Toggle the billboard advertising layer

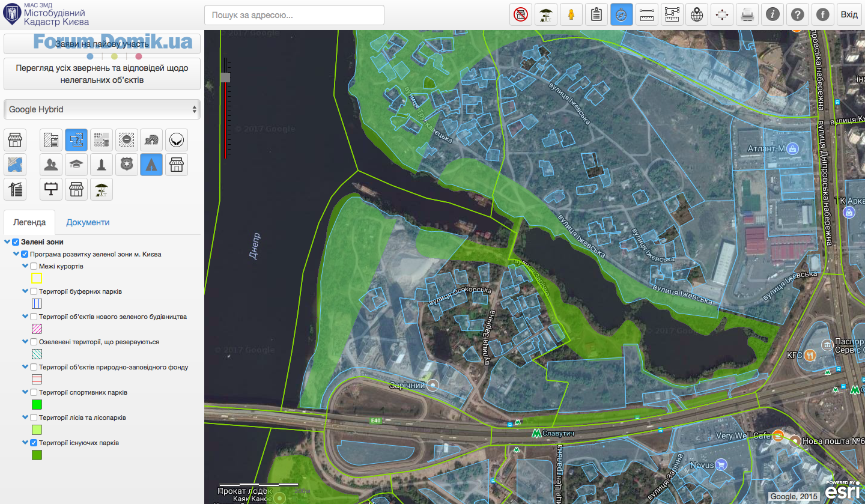point(52,189)
